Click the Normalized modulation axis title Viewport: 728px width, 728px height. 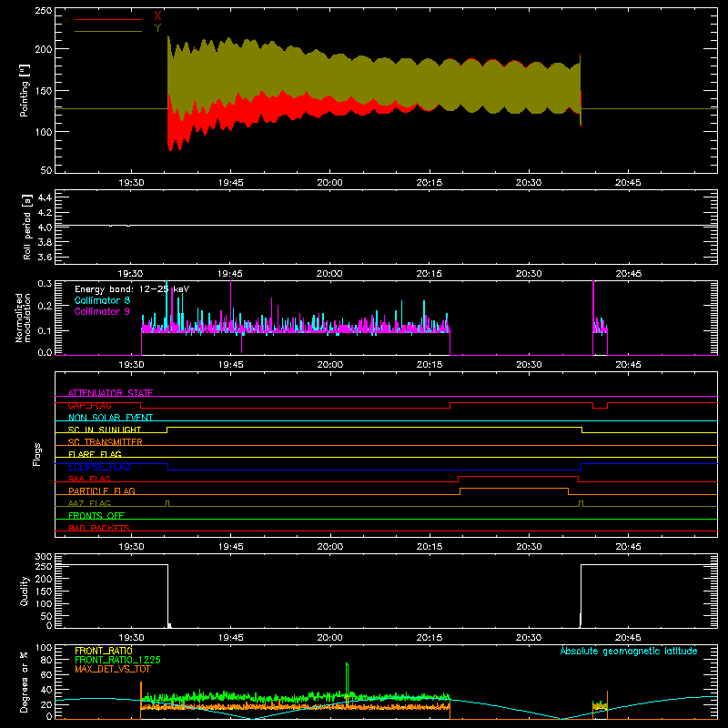pos(23,318)
